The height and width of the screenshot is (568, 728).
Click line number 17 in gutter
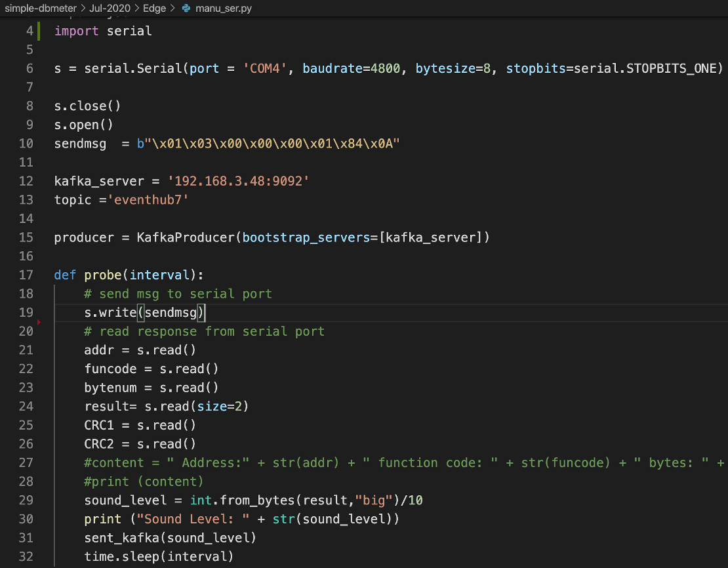(x=26, y=275)
